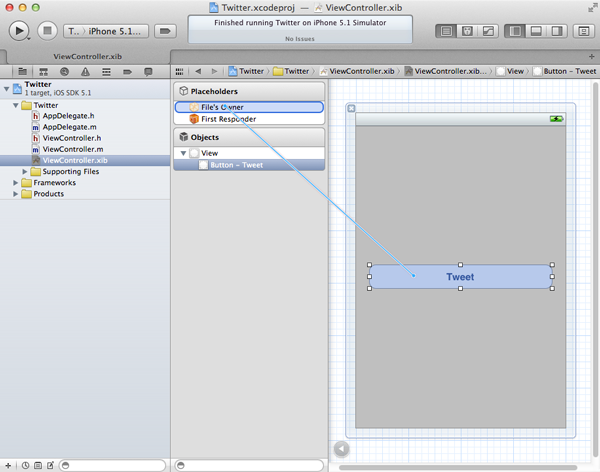Open AppDelegate.m file
Viewport: 600px width, 472px height.
click(x=85, y=127)
